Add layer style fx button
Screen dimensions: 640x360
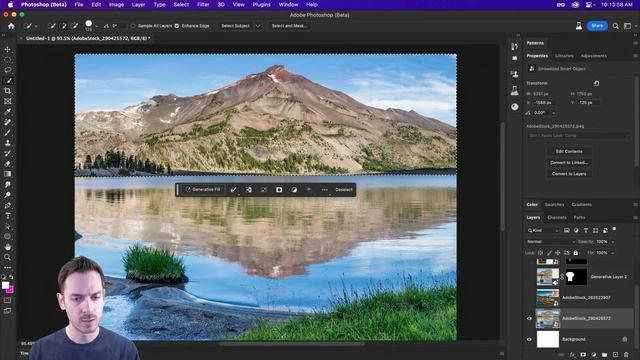click(x=572, y=355)
